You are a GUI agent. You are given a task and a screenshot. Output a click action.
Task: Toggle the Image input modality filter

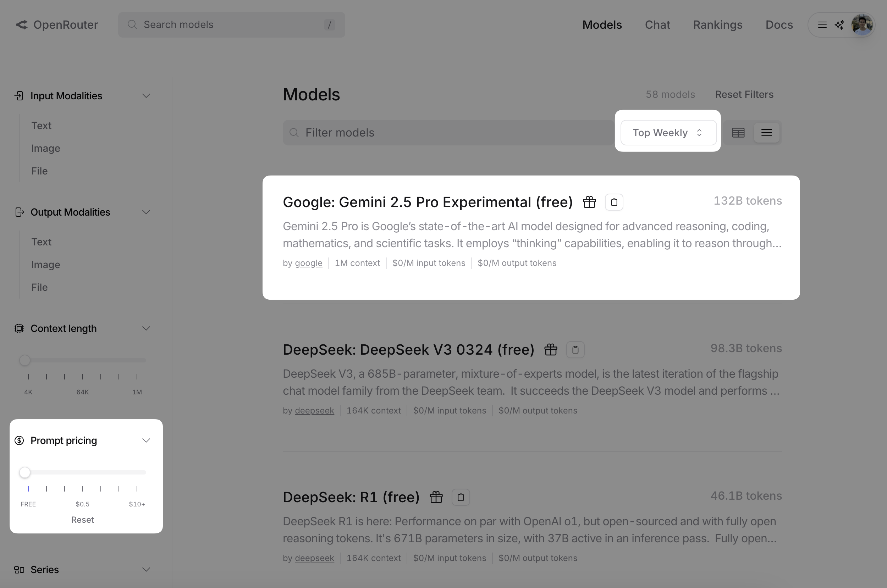pos(46,149)
